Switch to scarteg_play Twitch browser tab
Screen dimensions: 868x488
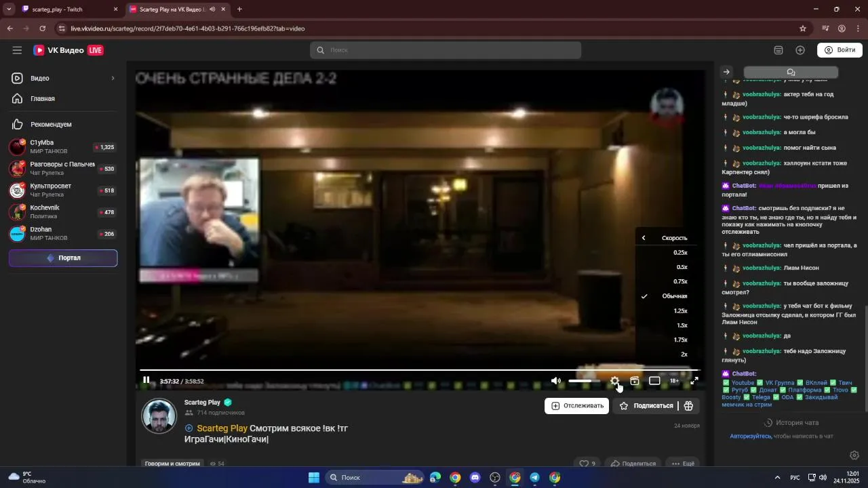click(66, 9)
